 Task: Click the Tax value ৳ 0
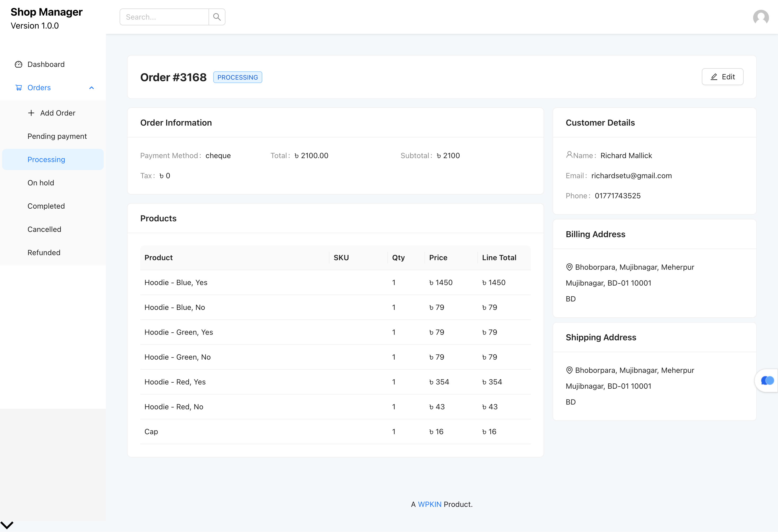pyautogui.click(x=165, y=176)
